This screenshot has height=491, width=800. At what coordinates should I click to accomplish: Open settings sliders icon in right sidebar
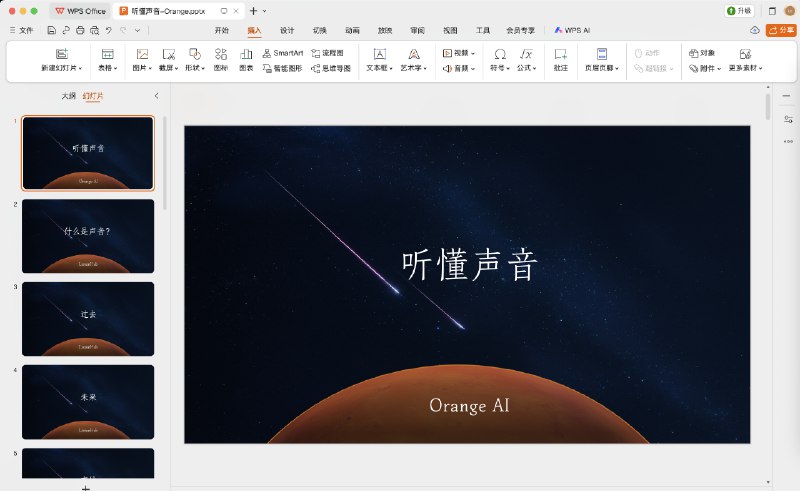tap(788, 119)
